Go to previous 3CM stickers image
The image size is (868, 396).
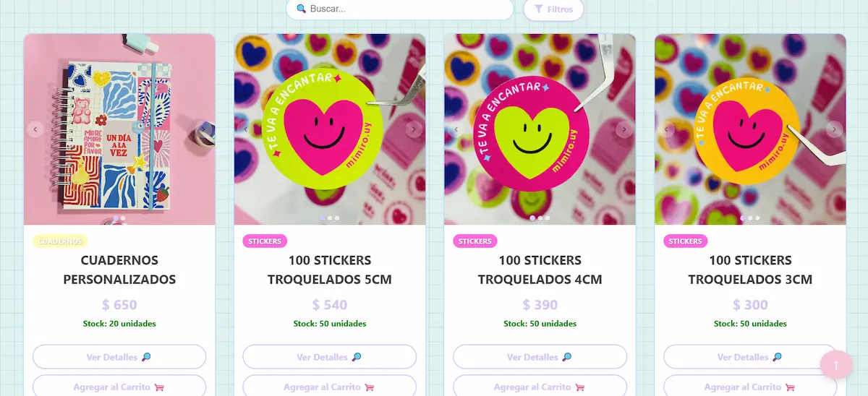click(x=666, y=129)
